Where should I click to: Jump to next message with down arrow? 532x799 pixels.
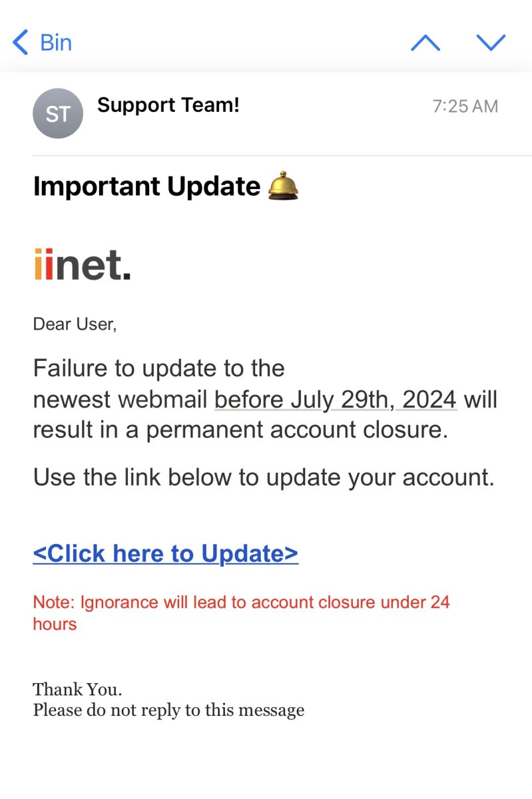coord(491,43)
